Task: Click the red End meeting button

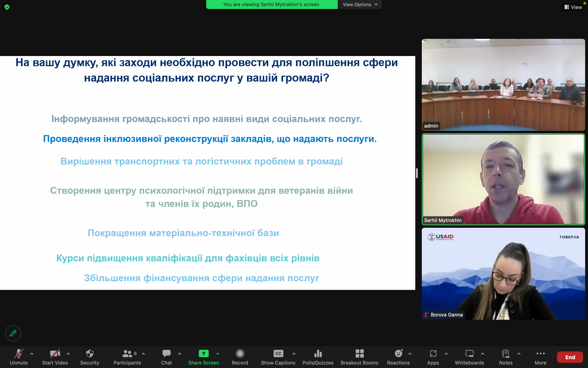Action: tap(570, 357)
